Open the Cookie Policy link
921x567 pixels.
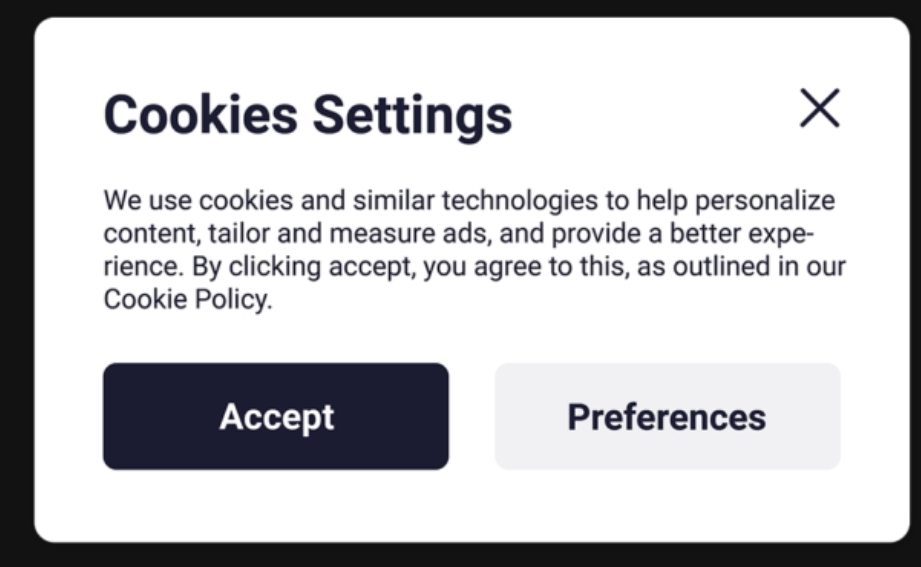(186, 300)
